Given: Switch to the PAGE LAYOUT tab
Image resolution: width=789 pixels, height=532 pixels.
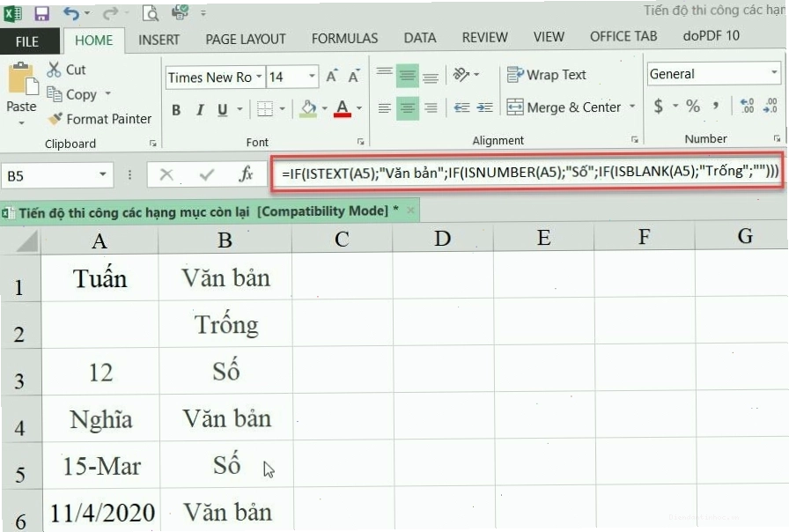Looking at the screenshot, I should 245,40.
